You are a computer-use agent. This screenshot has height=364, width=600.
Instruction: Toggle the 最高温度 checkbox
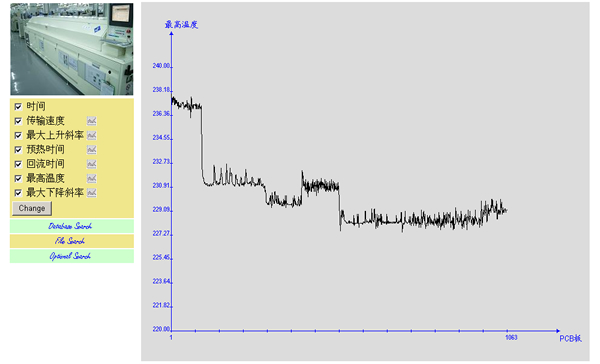click(x=18, y=178)
